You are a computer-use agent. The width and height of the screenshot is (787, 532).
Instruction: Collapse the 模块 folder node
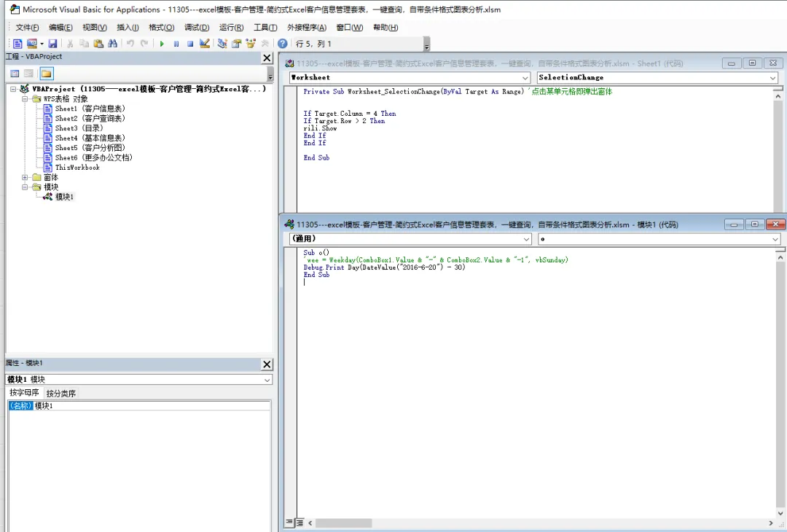(24, 187)
